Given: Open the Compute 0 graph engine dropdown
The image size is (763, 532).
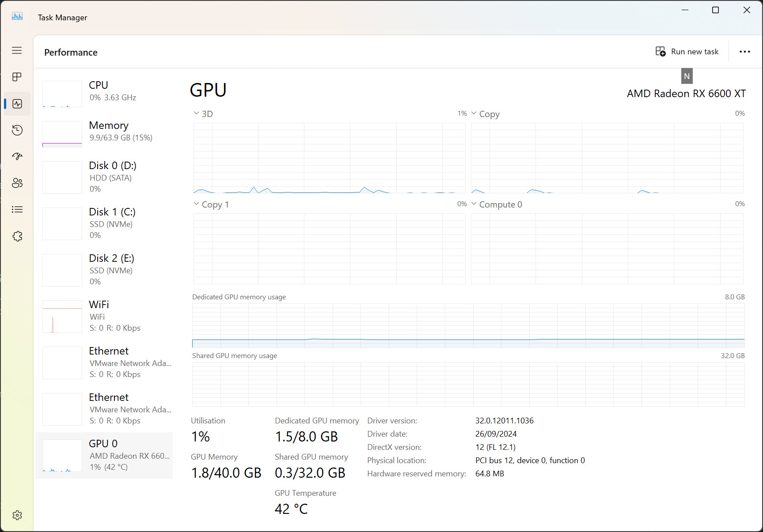Looking at the screenshot, I should (496, 204).
